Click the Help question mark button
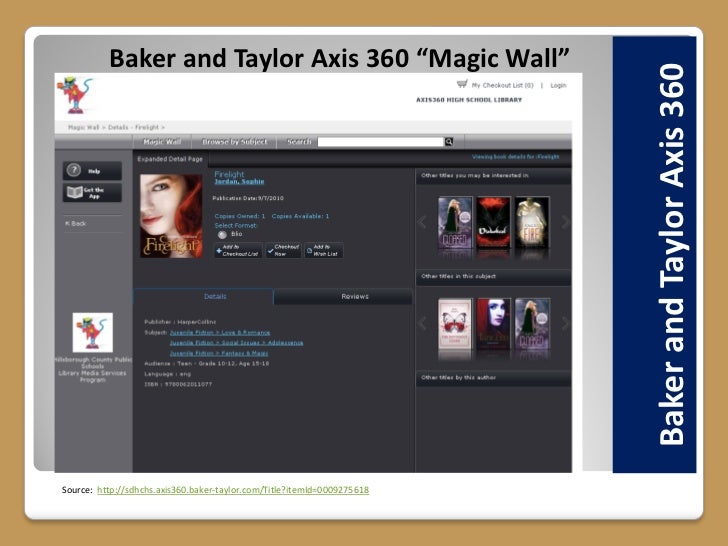 click(x=92, y=171)
